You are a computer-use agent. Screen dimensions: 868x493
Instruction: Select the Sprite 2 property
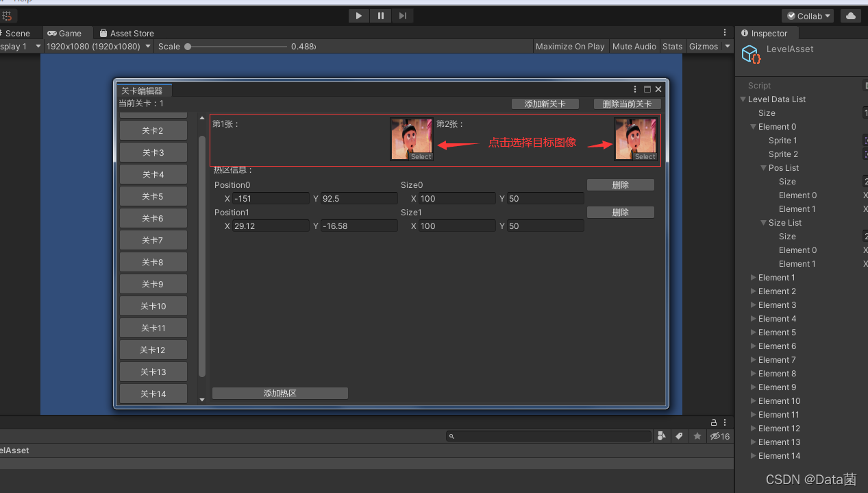pyautogui.click(x=782, y=154)
